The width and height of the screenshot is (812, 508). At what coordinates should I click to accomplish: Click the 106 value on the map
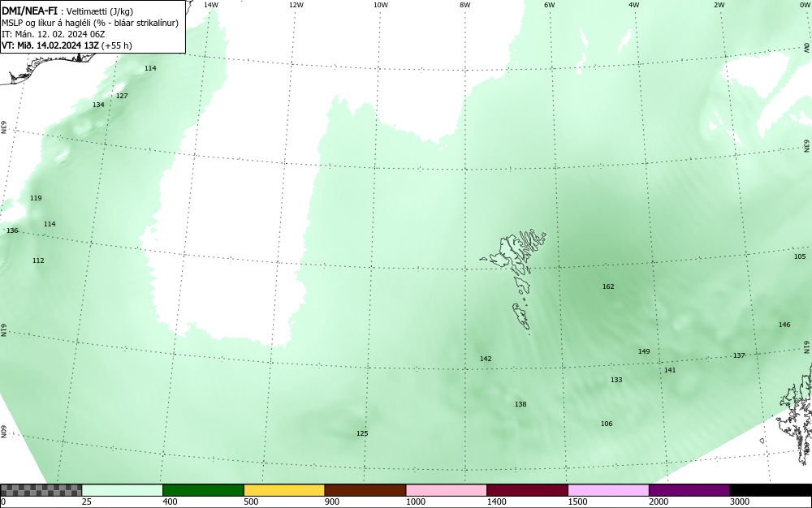pyautogui.click(x=607, y=424)
